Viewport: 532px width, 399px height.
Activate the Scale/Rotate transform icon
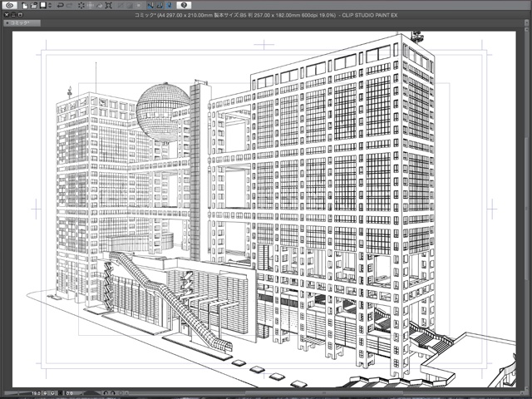pyautogui.click(x=109, y=6)
